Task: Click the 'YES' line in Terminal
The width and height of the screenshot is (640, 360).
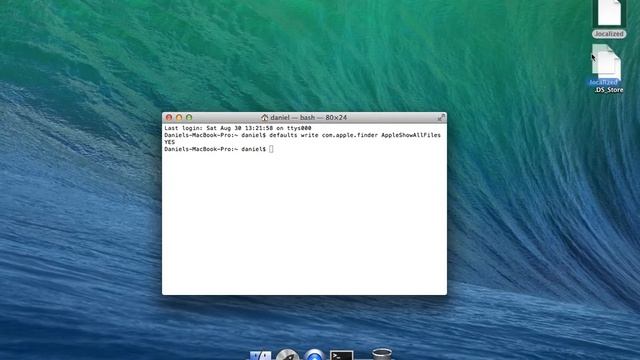Action: click(169, 142)
